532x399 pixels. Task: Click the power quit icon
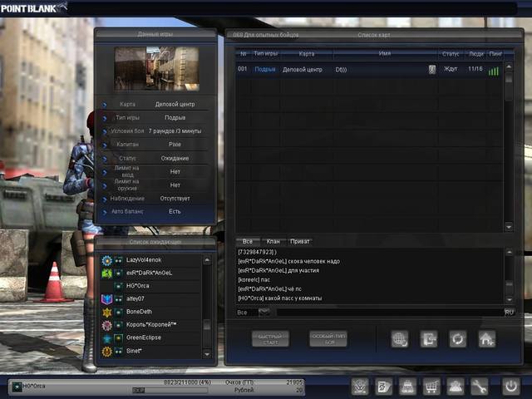510,387
